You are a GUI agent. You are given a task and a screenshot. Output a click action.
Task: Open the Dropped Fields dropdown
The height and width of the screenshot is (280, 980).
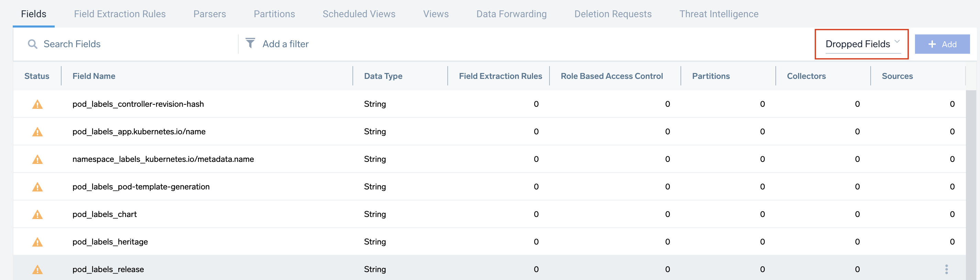(x=861, y=44)
